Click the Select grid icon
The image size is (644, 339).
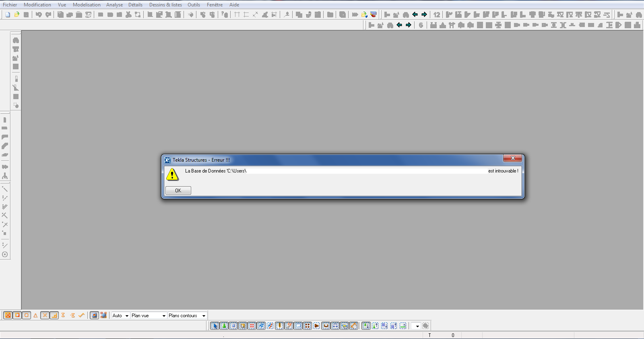click(261, 326)
